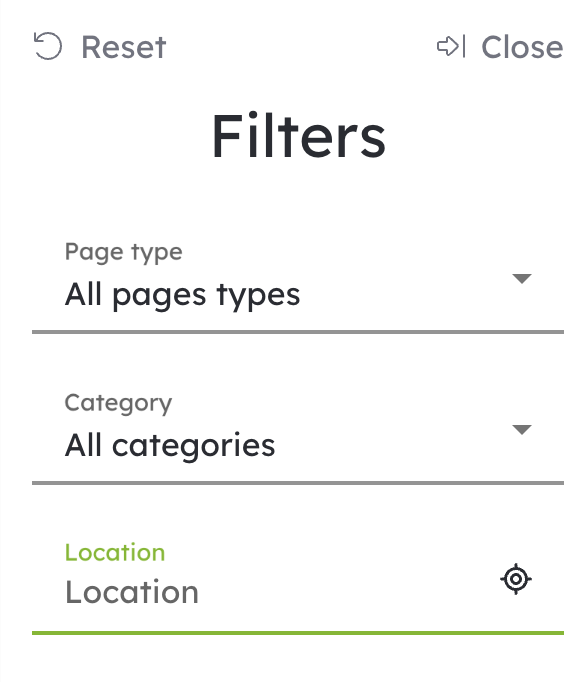Click empty space right of Location placeholder
The width and height of the screenshot is (582, 682).
348,592
